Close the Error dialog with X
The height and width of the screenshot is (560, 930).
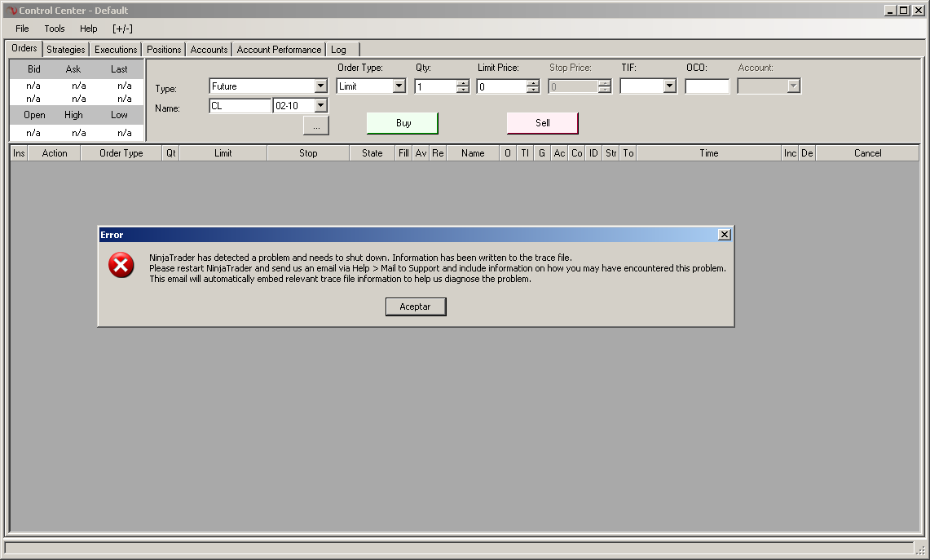pos(724,234)
